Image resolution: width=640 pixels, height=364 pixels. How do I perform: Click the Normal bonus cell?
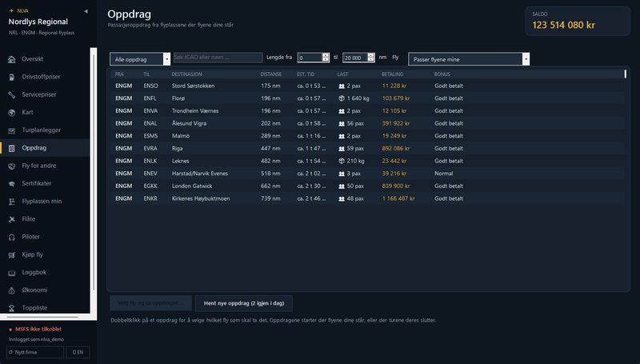444,174
